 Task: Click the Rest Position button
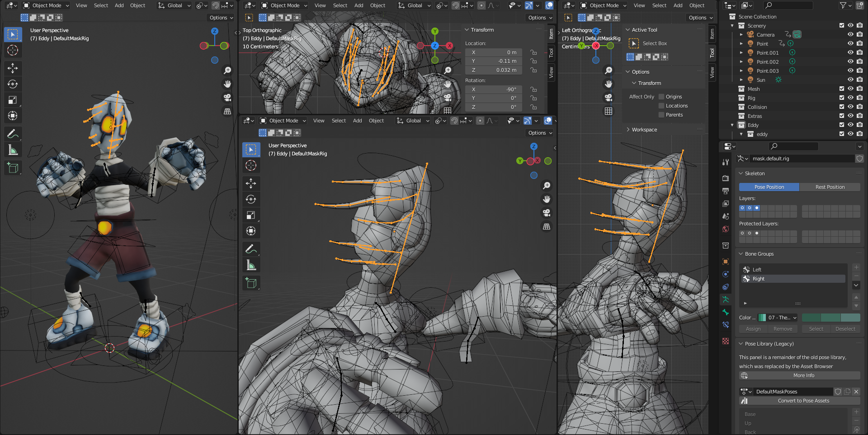[830, 187]
